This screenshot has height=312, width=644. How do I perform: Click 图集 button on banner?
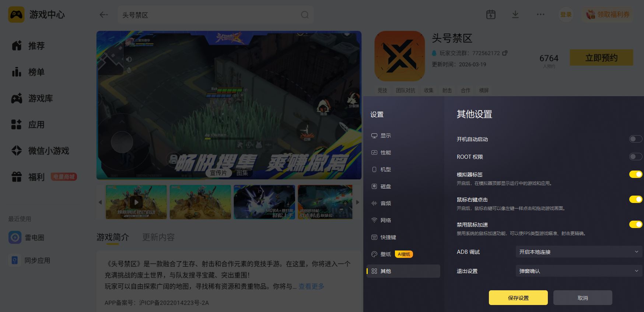[242, 173]
